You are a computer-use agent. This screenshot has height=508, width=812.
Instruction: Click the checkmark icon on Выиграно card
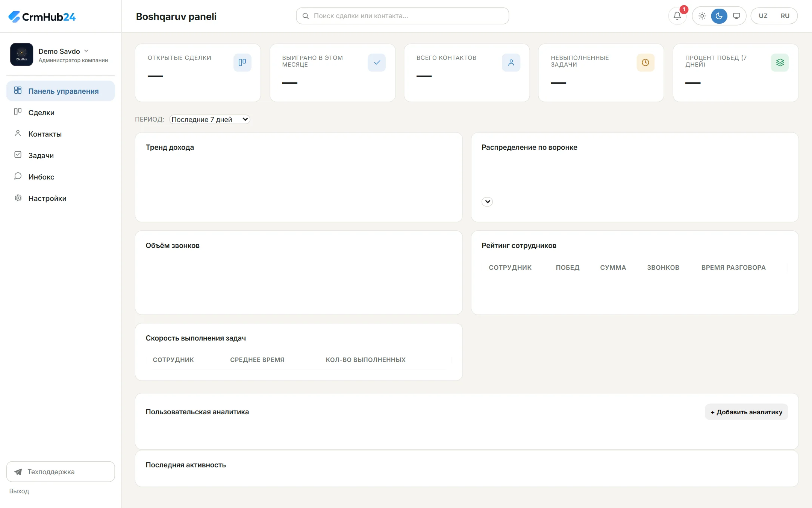377,62
